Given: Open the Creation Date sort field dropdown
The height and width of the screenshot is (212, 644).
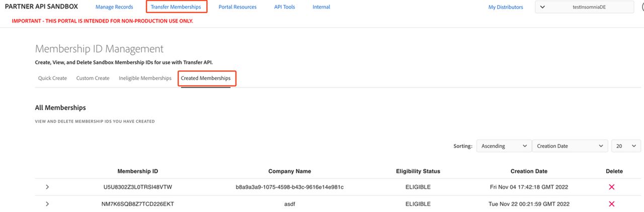Looking at the screenshot, I should 570,146.
